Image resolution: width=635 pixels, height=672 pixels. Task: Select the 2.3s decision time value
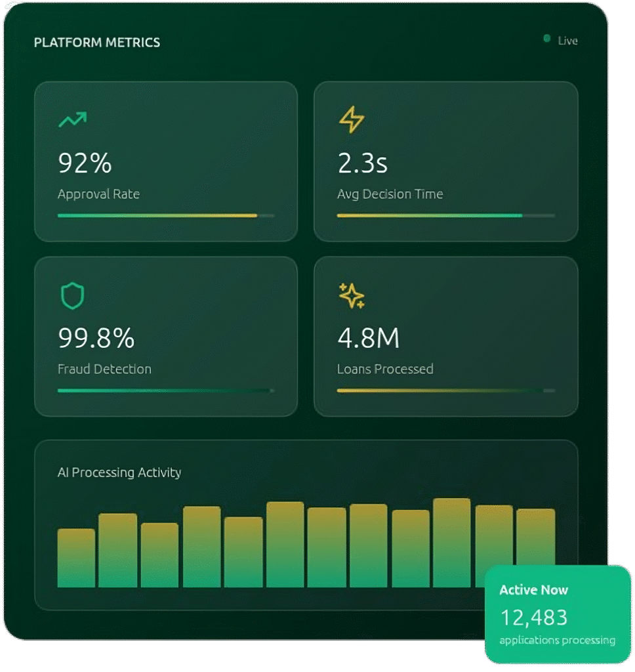[x=362, y=163]
